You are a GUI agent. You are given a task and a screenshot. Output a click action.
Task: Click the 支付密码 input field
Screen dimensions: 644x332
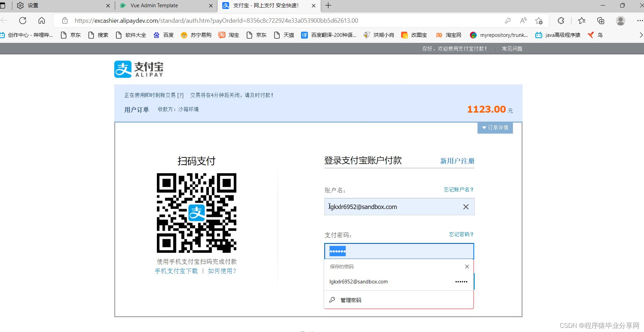pyautogui.click(x=399, y=251)
